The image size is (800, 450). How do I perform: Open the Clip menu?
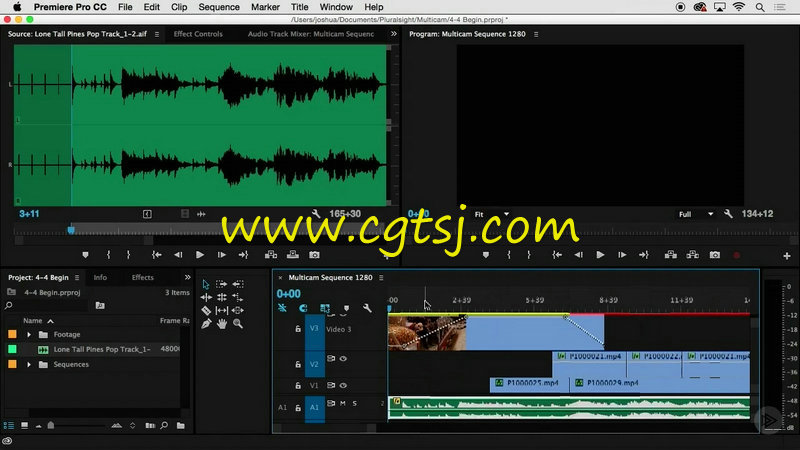pyautogui.click(x=179, y=7)
